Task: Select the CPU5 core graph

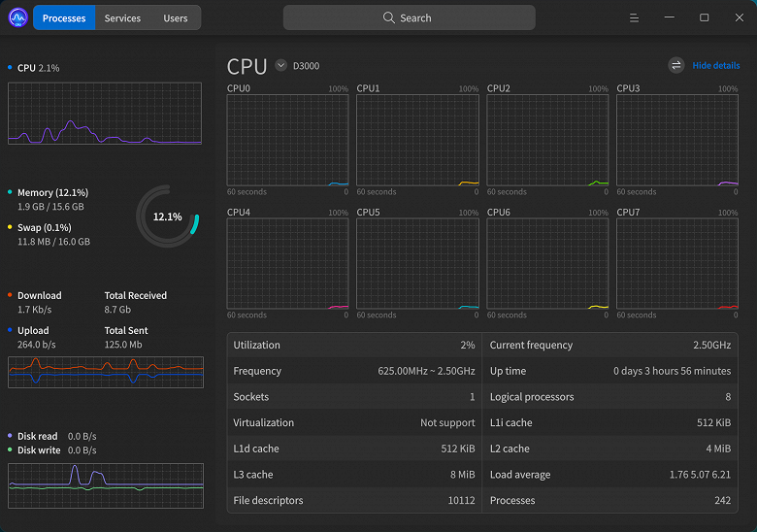Action: click(x=417, y=263)
